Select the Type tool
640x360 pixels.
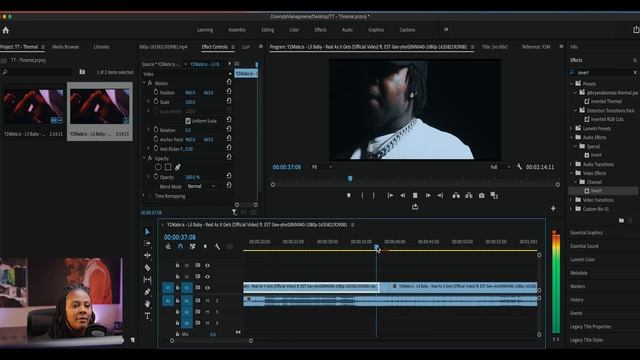click(x=147, y=316)
